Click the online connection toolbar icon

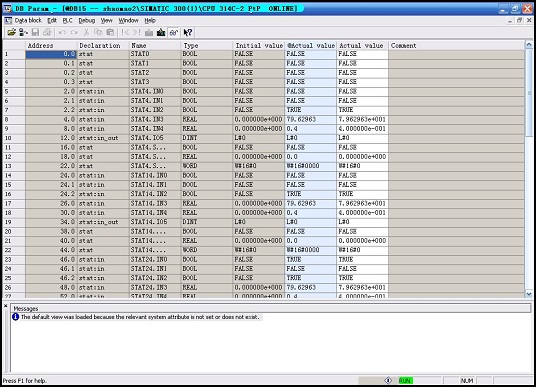click(x=23, y=32)
